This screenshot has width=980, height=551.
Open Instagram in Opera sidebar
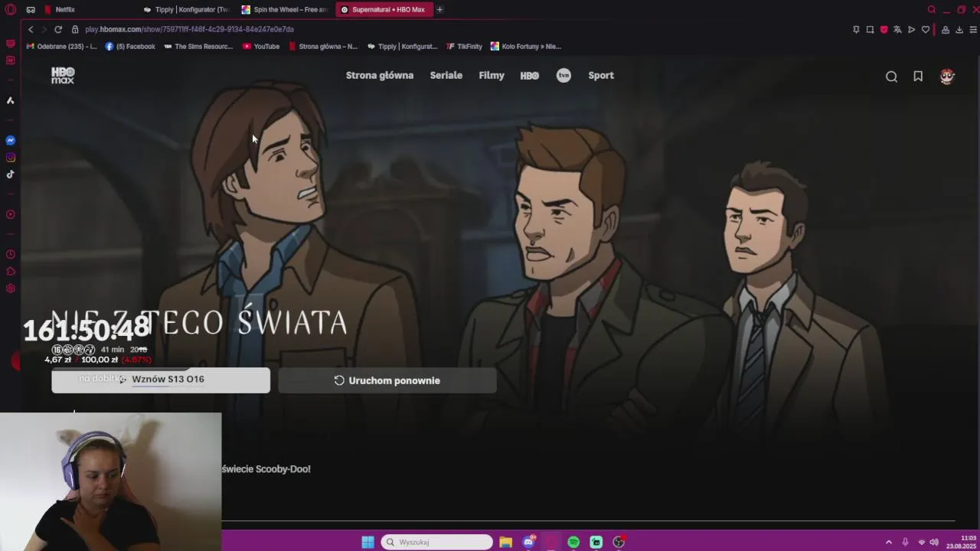(10, 158)
